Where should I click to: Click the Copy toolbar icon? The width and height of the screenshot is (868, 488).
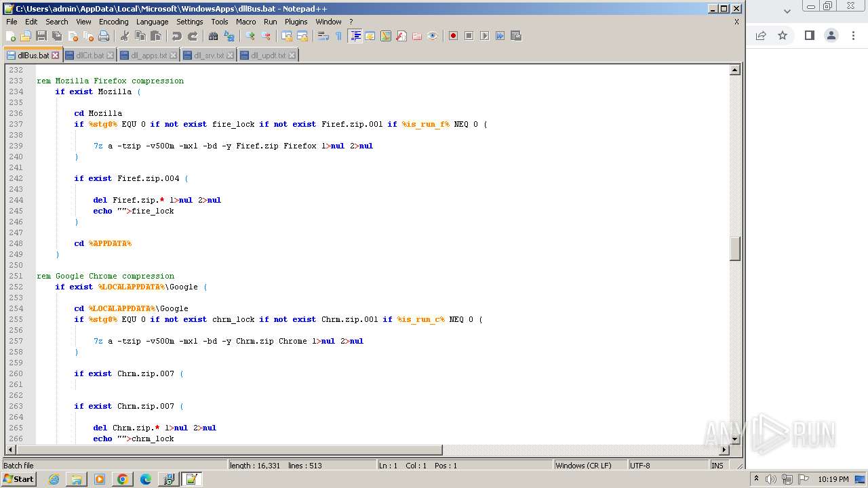140,36
